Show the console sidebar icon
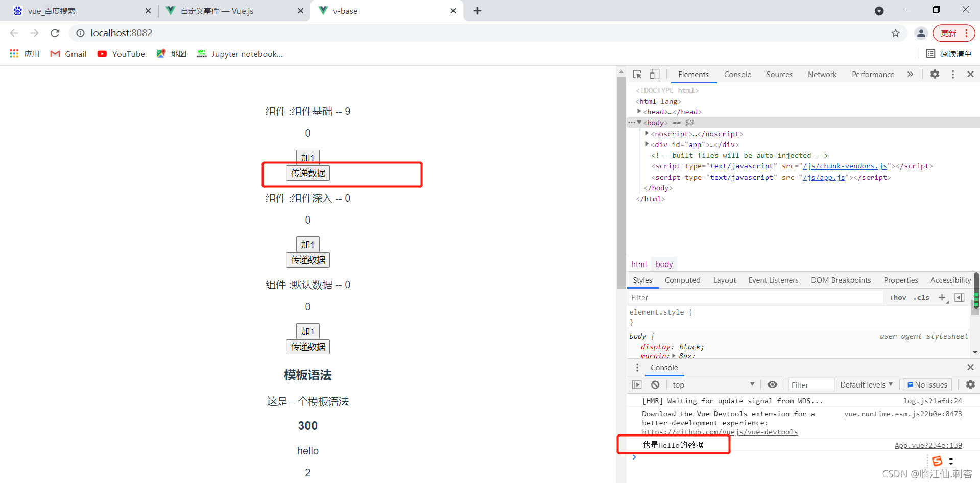The image size is (980, 483). pyautogui.click(x=636, y=385)
